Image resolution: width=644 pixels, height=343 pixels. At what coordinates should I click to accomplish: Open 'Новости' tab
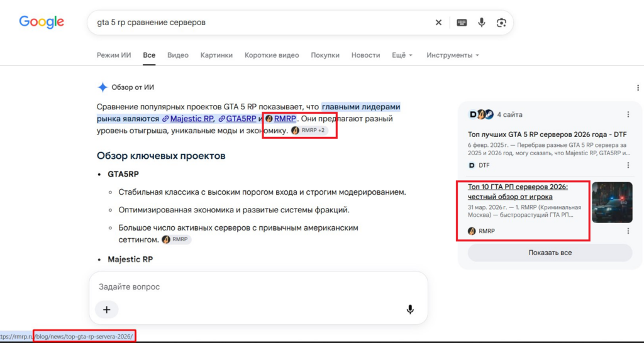[x=365, y=55]
